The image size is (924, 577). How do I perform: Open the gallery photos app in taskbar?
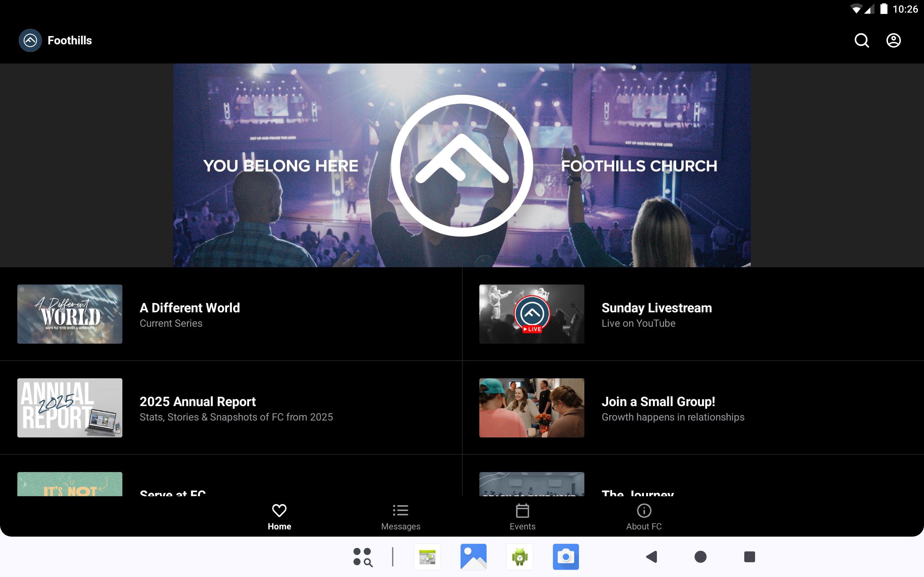(473, 556)
